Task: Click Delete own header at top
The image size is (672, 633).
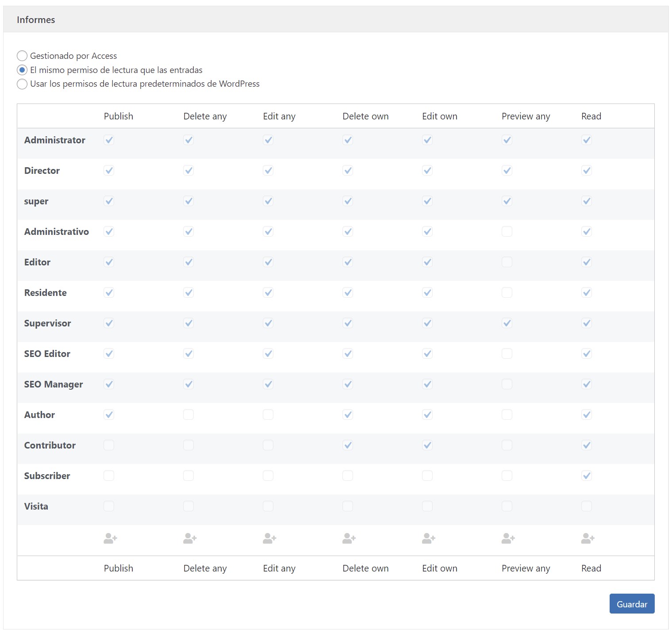Action: pyautogui.click(x=365, y=116)
